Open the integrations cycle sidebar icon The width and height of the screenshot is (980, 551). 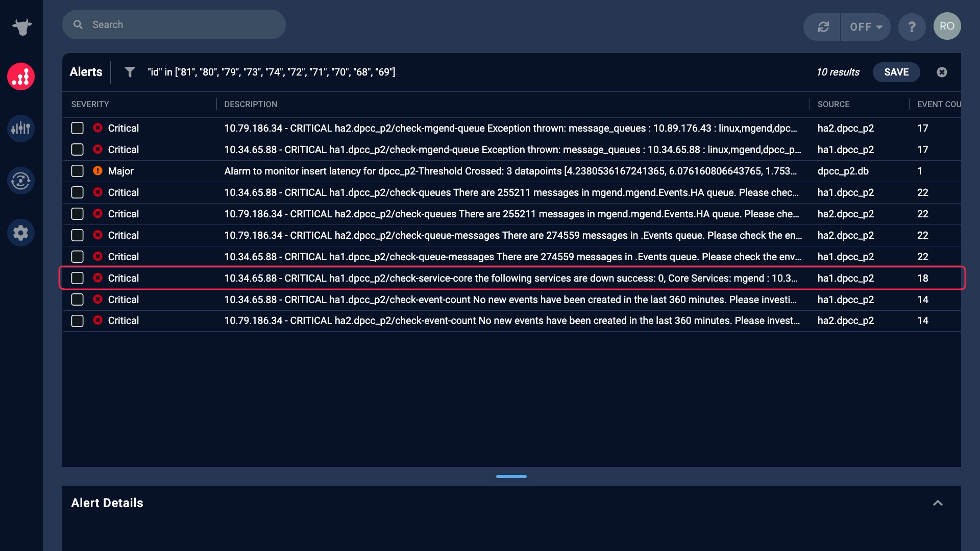point(21,181)
